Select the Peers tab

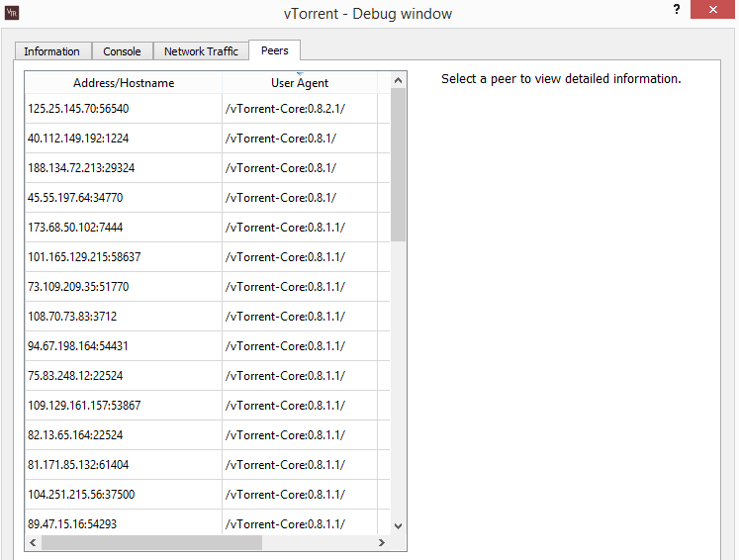coord(274,50)
